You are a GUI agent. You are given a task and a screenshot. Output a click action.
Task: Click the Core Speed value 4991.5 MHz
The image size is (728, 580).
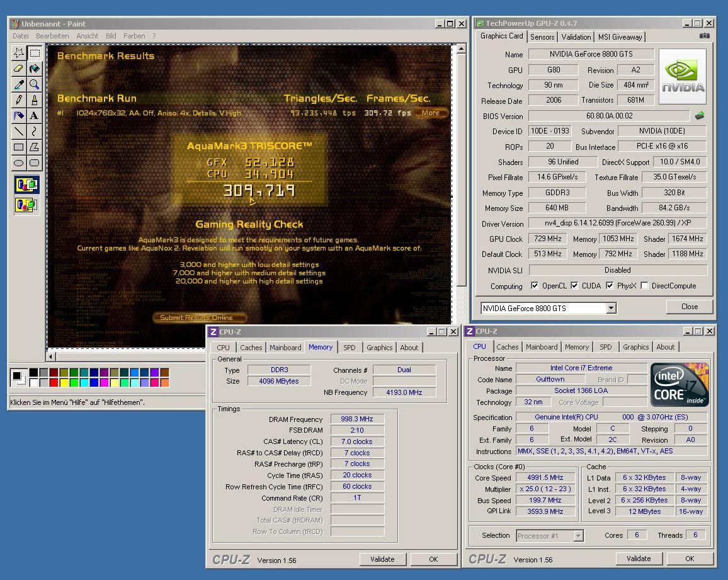click(x=545, y=477)
